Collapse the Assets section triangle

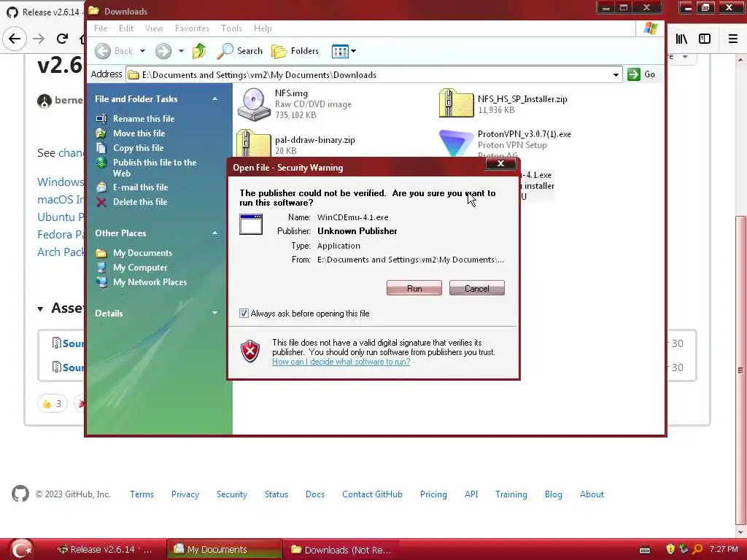click(41, 309)
